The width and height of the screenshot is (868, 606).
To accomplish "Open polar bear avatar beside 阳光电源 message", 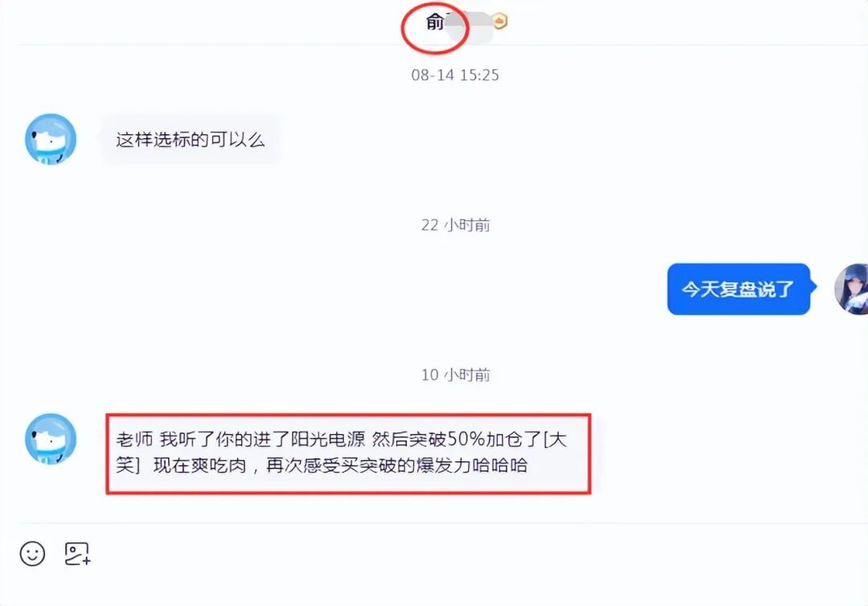I will tap(51, 439).
